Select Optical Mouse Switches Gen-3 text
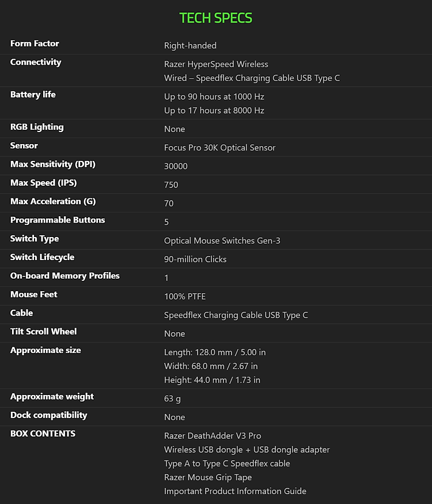The height and width of the screenshot is (504, 432). coord(222,240)
